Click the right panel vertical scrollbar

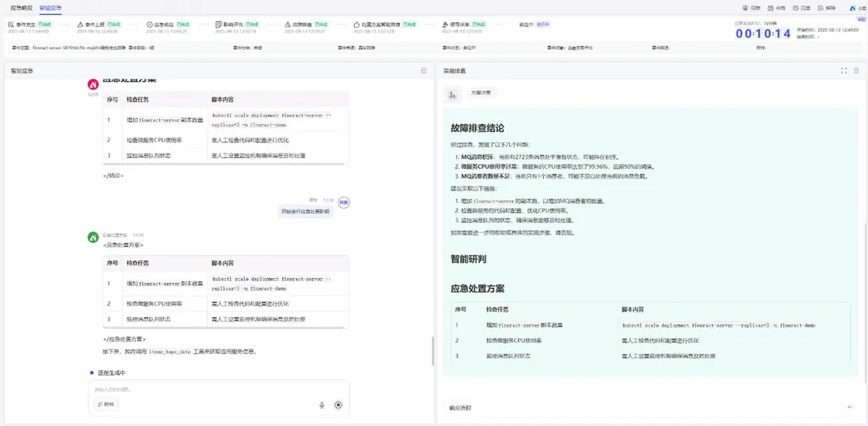(x=866, y=302)
